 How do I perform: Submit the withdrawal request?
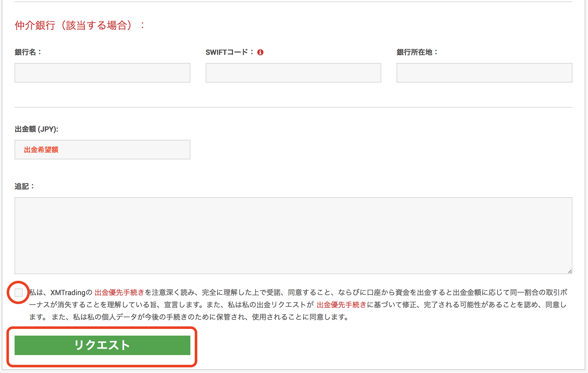click(102, 345)
